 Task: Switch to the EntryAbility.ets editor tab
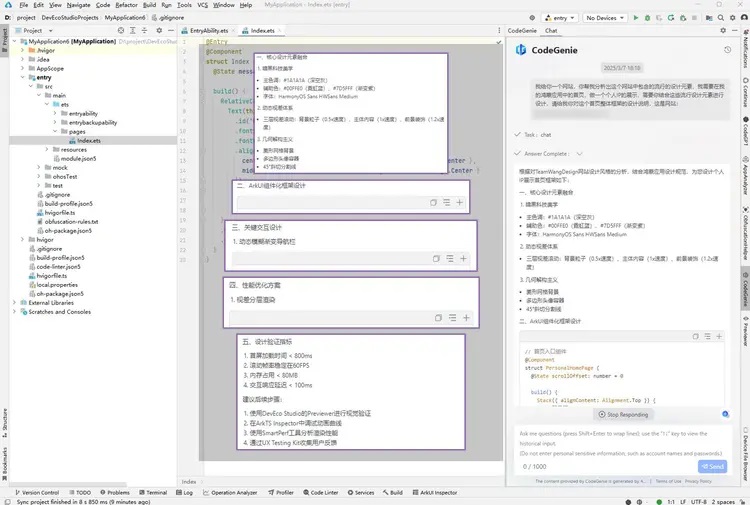click(x=206, y=31)
